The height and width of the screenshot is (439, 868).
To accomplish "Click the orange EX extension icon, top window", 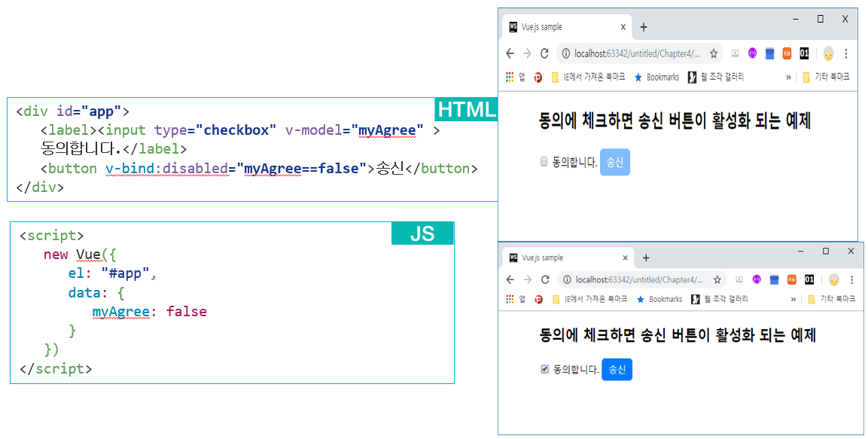I will (x=787, y=53).
